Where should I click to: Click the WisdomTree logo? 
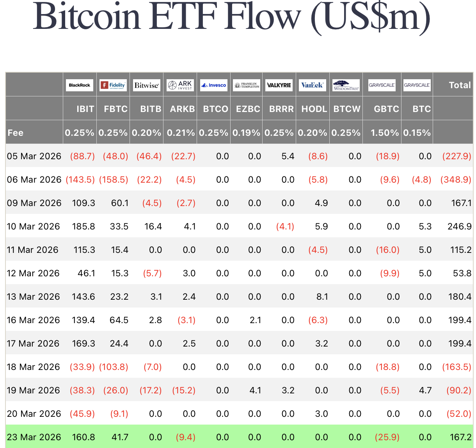point(346,85)
